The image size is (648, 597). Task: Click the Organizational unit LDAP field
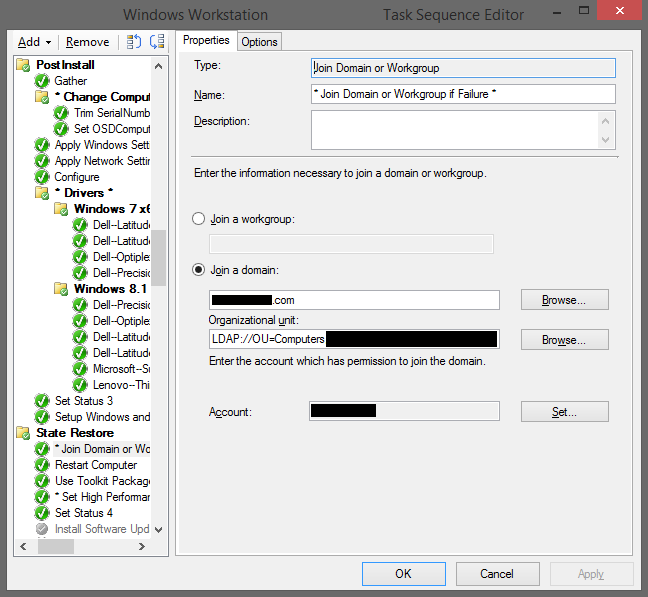coord(354,339)
